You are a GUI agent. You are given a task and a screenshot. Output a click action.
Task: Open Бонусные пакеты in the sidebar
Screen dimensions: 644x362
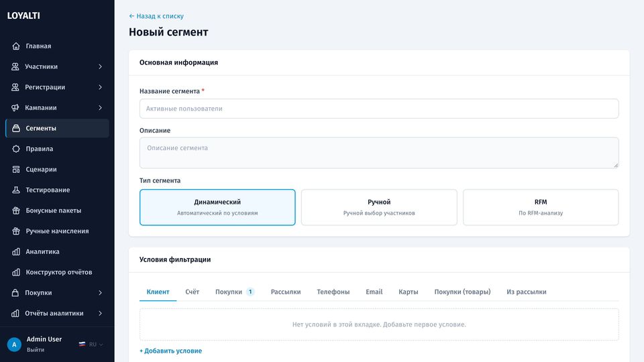pyautogui.click(x=57, y=210)
